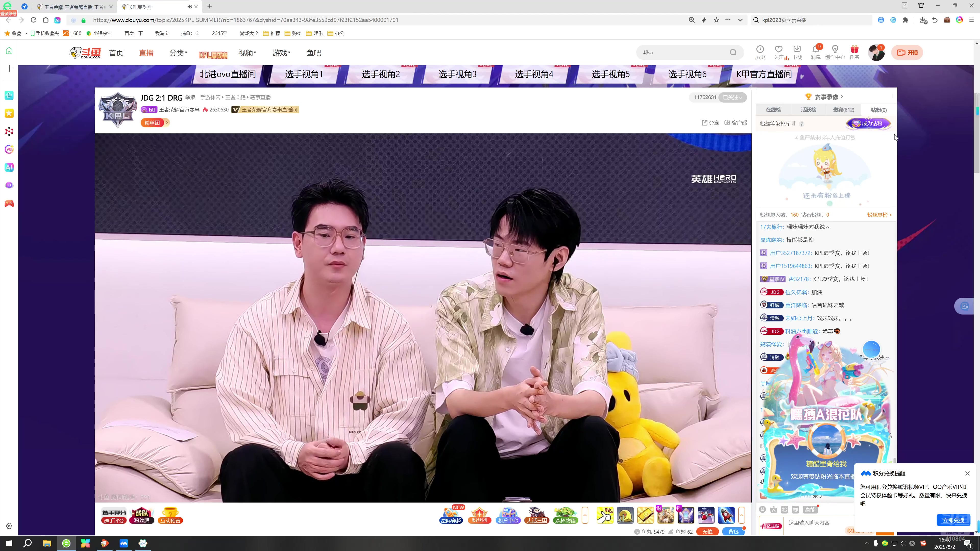
Task: Toggle the 粉 fan-badge chat option
Action: click(785, 510)
